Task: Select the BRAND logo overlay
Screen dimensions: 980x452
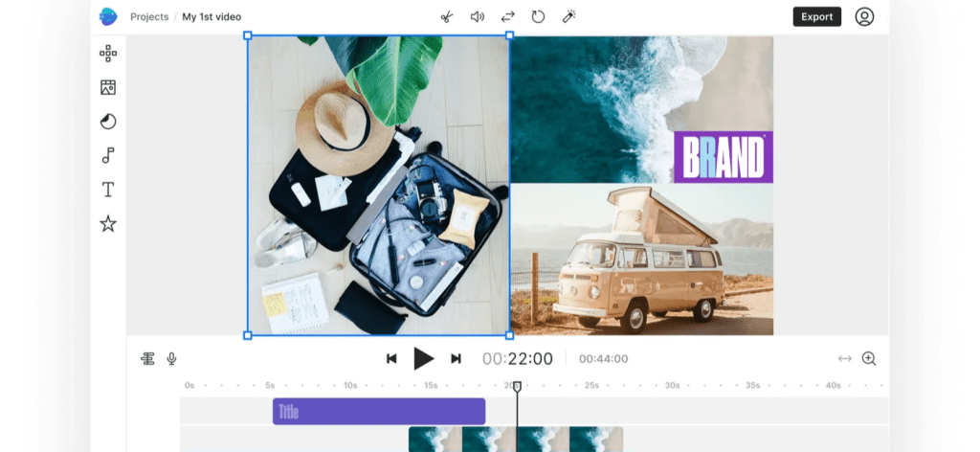Action: (724, 157)
